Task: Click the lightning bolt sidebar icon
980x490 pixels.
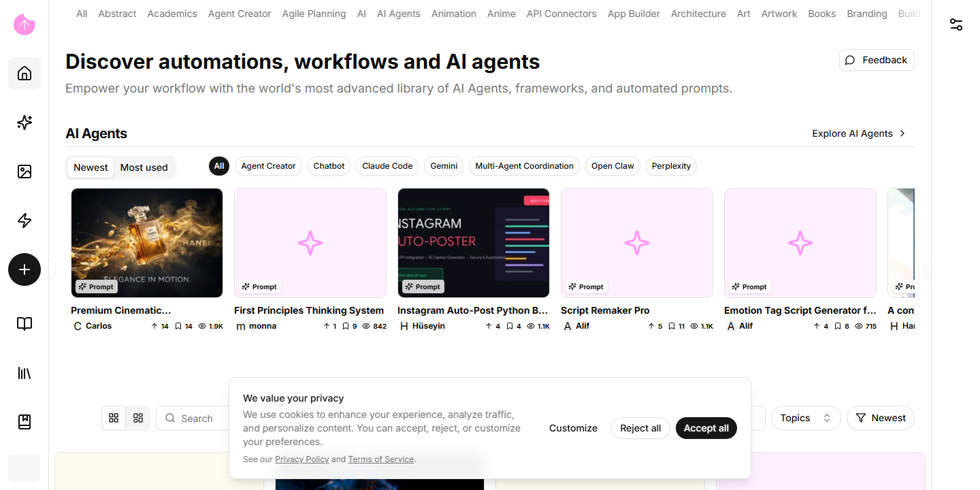Action: coord(24,220)
